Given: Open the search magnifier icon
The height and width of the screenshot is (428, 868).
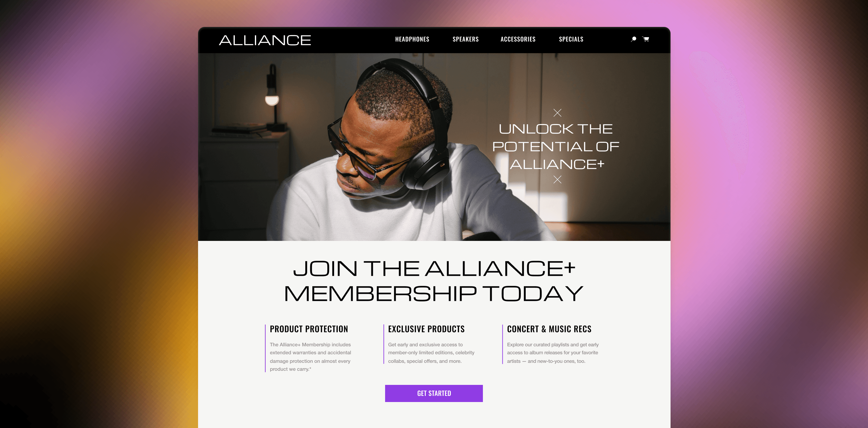Looking at the screenshot, I should coord(634,39).
